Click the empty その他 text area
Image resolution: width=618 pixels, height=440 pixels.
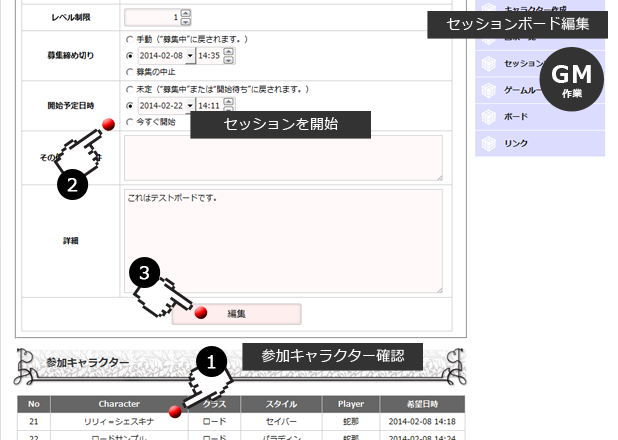[283, 158]
